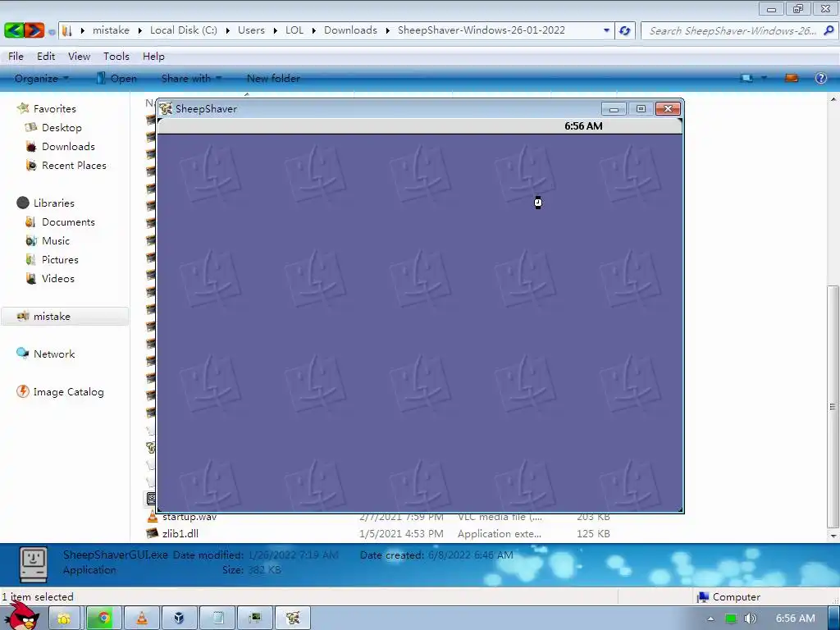Select Music library
The width and height of the screenshot is (840, 630).
click(56, 240)
